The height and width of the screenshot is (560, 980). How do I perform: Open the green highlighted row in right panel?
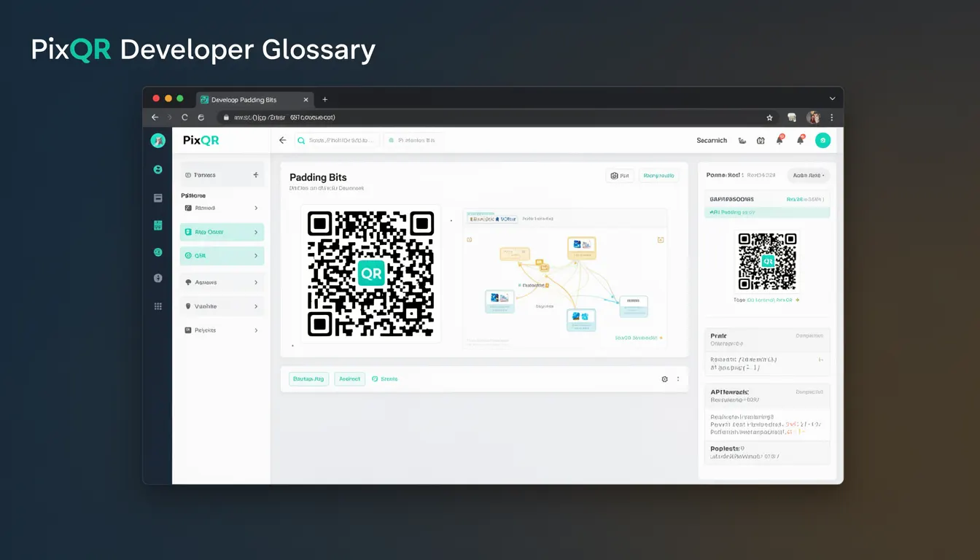tap(767, 212)
